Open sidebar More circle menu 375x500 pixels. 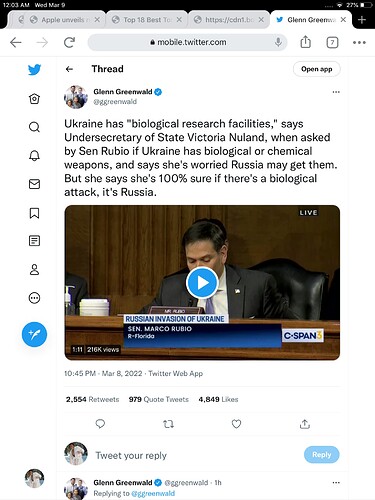pos(34,298)
